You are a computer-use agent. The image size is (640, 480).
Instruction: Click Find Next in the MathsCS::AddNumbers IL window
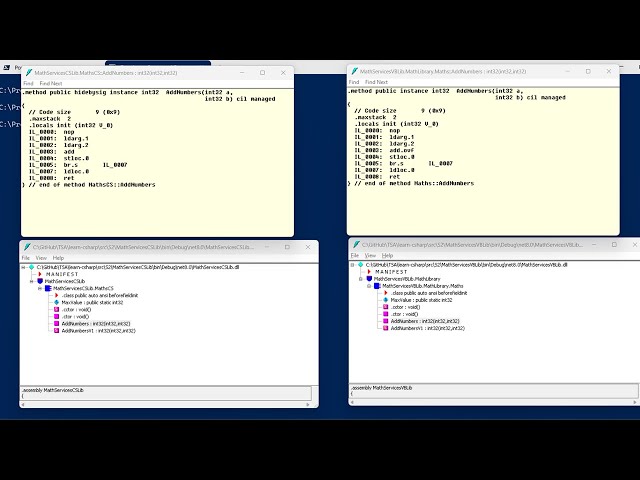[x=51, y=83]
